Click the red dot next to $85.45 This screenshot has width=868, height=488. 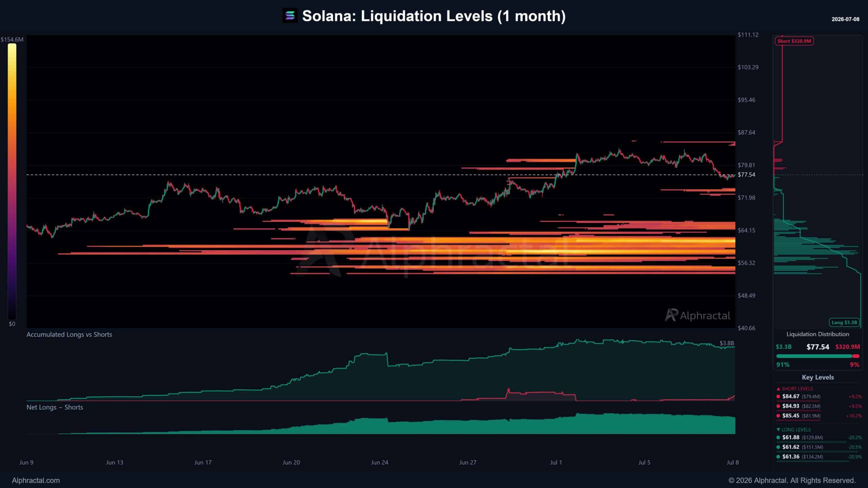point(778,416)
